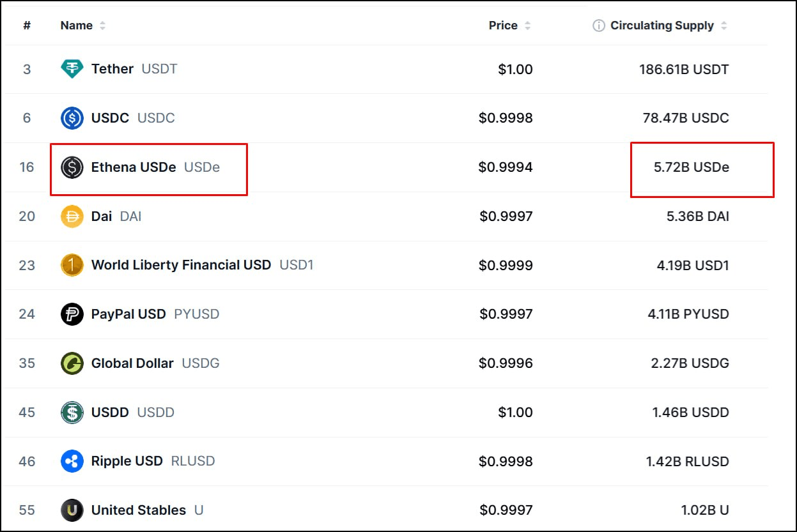The height and width of the screenshot is (532, 797).
Task: Open the World Liberty Financial USD link
Action: (x=181, y=265)
